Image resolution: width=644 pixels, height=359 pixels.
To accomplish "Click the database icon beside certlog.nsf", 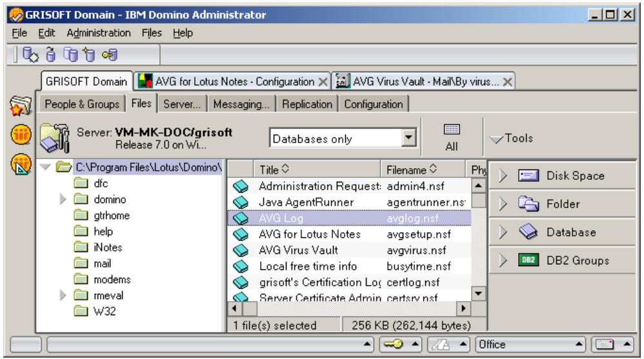I will point(240,283).
